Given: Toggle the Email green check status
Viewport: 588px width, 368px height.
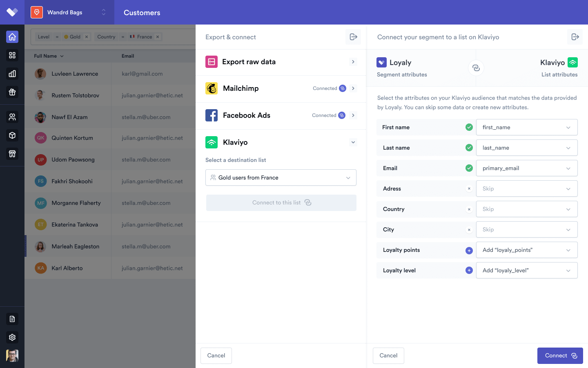Looking at the screenshot, I should point(469,168).
